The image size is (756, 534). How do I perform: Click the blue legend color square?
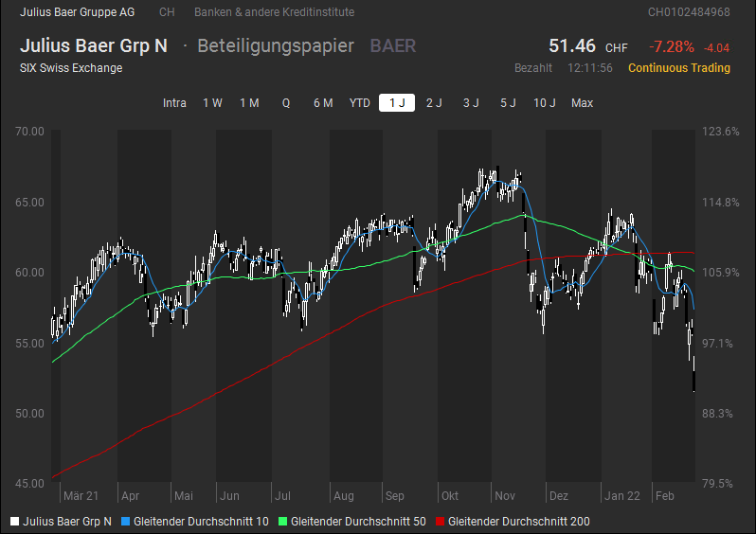tap(126, 521)
